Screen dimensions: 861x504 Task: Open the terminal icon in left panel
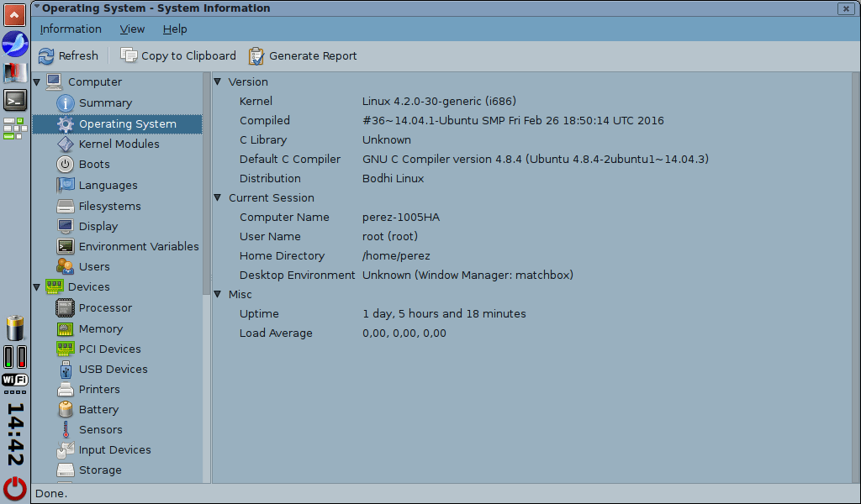[x=15, y=100]
